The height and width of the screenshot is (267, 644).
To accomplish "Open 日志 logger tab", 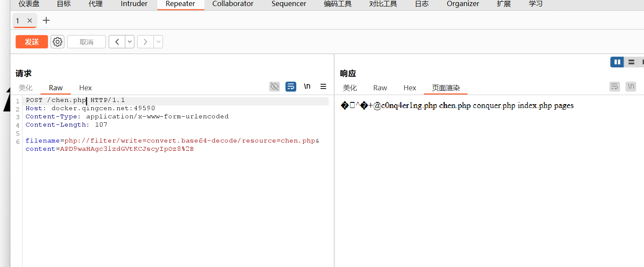I will [x=422, y=4].
